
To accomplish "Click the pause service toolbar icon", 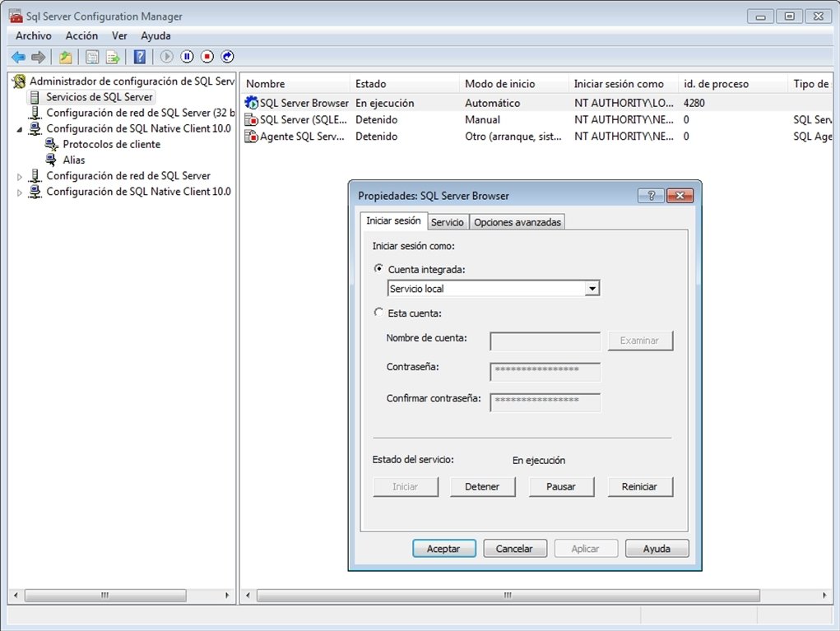I will coord(187,57).
